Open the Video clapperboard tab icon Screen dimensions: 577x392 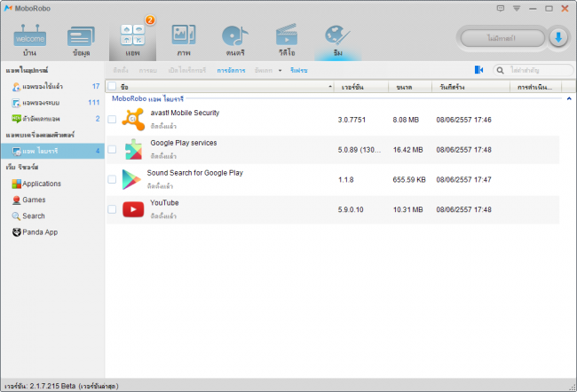click(x=287, y=35)
